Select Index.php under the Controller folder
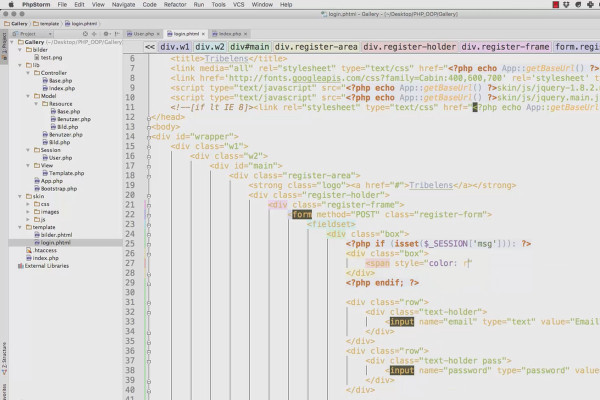 click(59, 88)
